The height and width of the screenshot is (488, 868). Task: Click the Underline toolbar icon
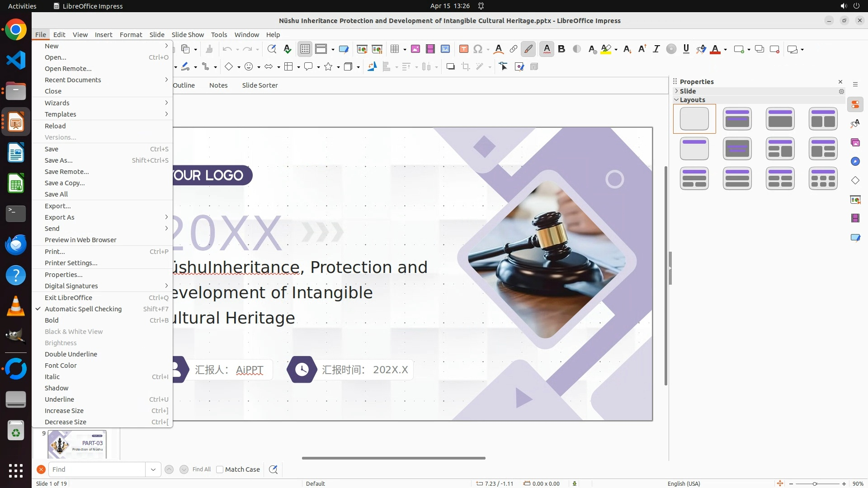(686, 49)
